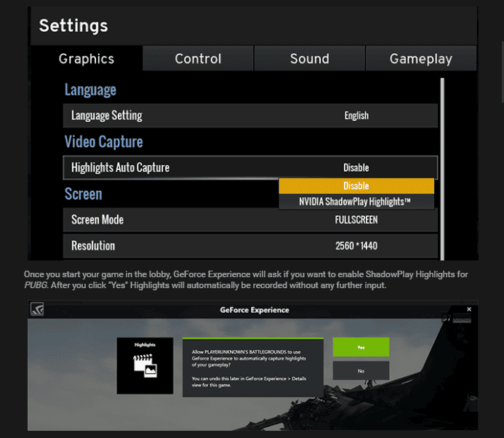Screen dimensions: 504x438
Task: Click the Highlights Auto Capture label
Action: point(120,167)
